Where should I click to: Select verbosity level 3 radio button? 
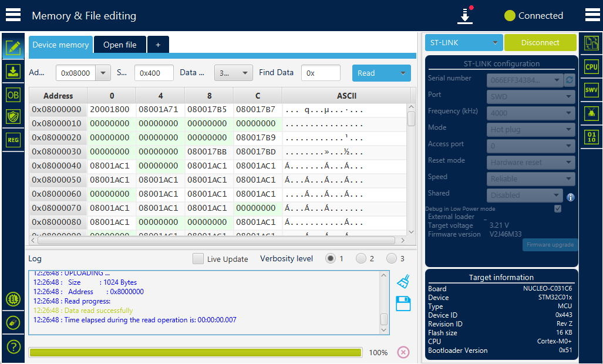point(392,259)
